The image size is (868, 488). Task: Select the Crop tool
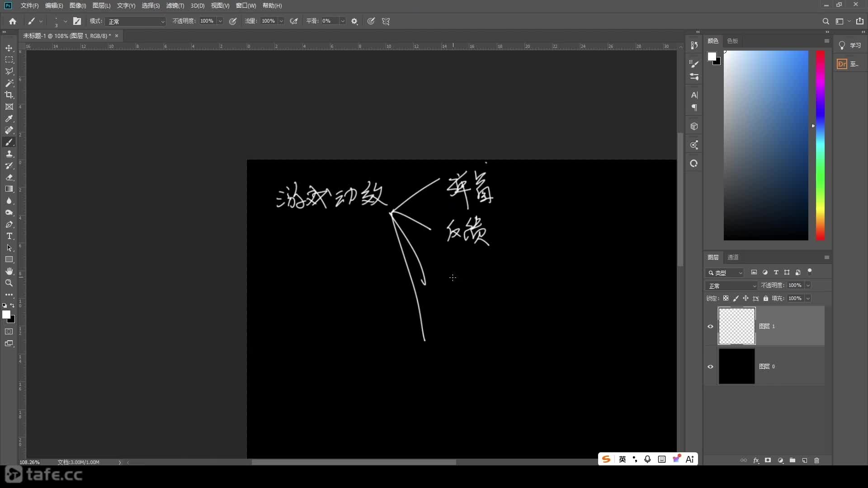[x=9, y=95]
